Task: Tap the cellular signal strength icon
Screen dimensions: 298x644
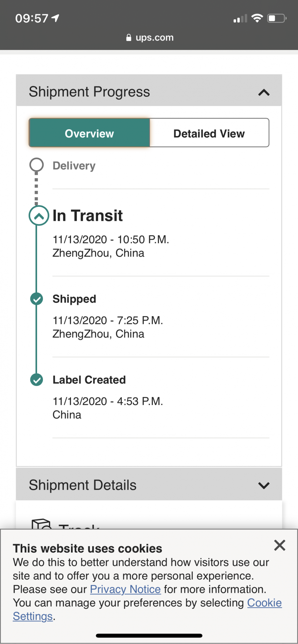Action: (240, 19)
